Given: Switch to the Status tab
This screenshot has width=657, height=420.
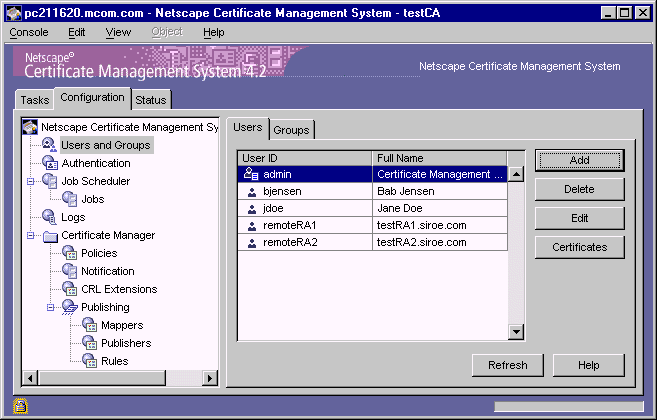Looking at the screenshot, I should [x=151, y=100].
